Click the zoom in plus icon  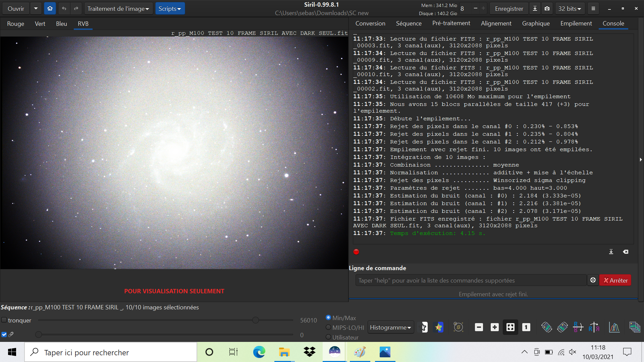[x=494, y=327]
